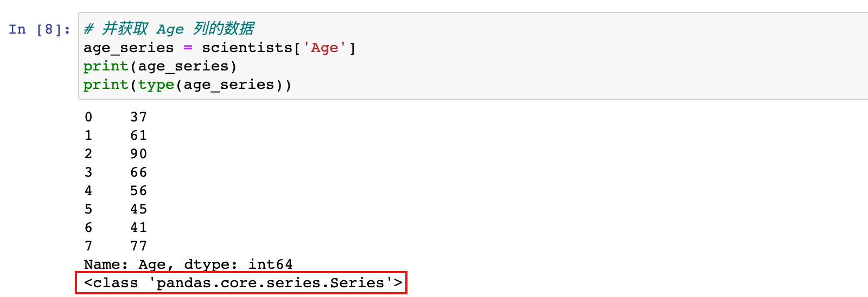Click the type keyword in last code line
Viewport: 868px width, 297px height.
point(156,85)
